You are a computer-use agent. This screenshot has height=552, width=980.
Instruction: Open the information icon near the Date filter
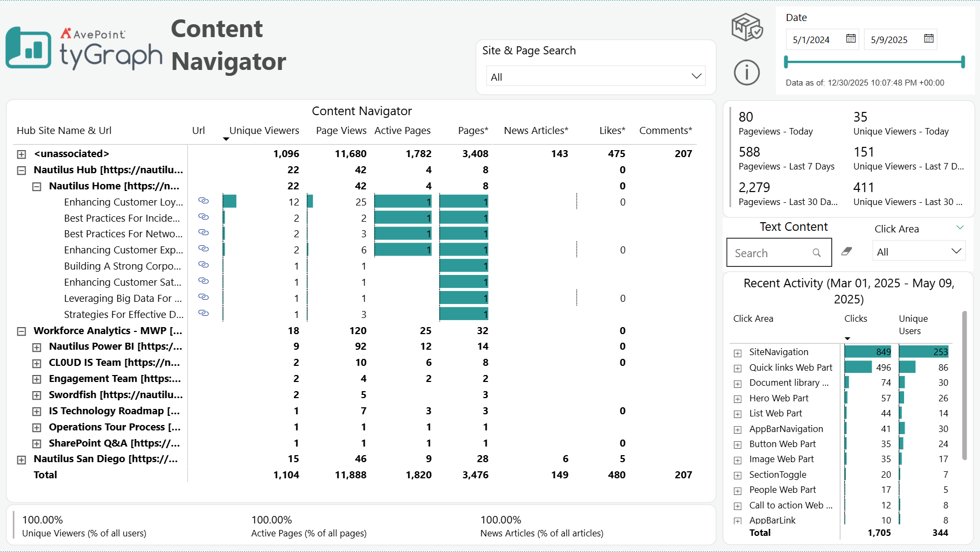click(746, 73)
